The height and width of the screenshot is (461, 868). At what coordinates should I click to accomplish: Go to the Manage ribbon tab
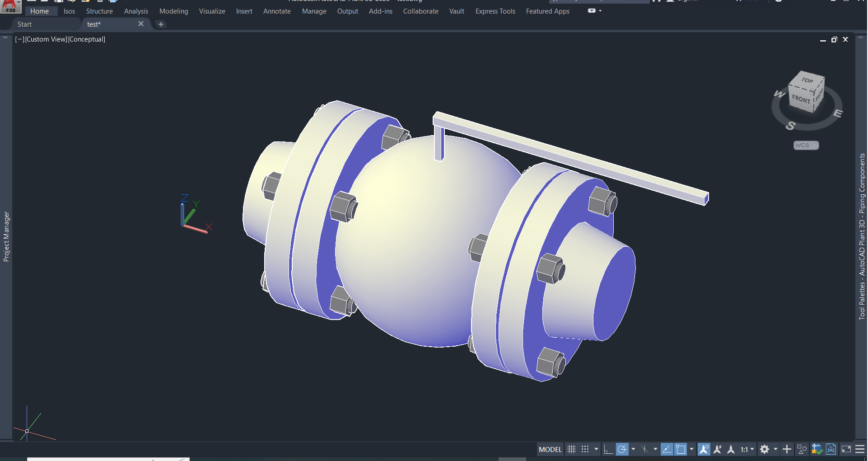[314, 11]
